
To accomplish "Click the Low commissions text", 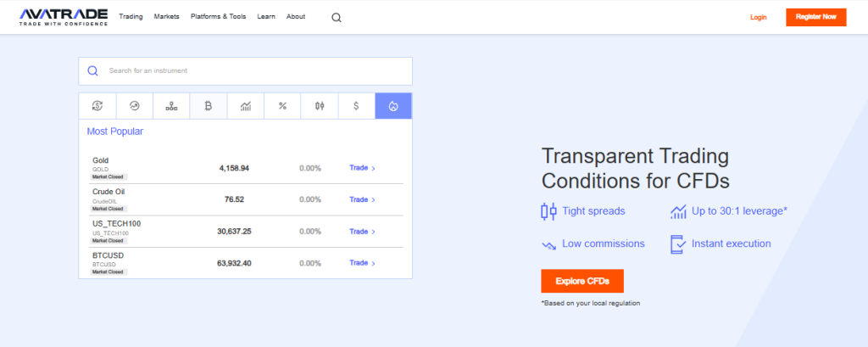I will click(604, 243).
